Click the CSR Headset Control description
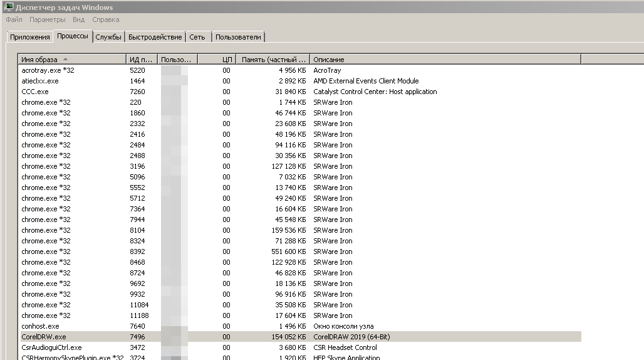The height and width of the screenshot is (360, 644). 345,347
